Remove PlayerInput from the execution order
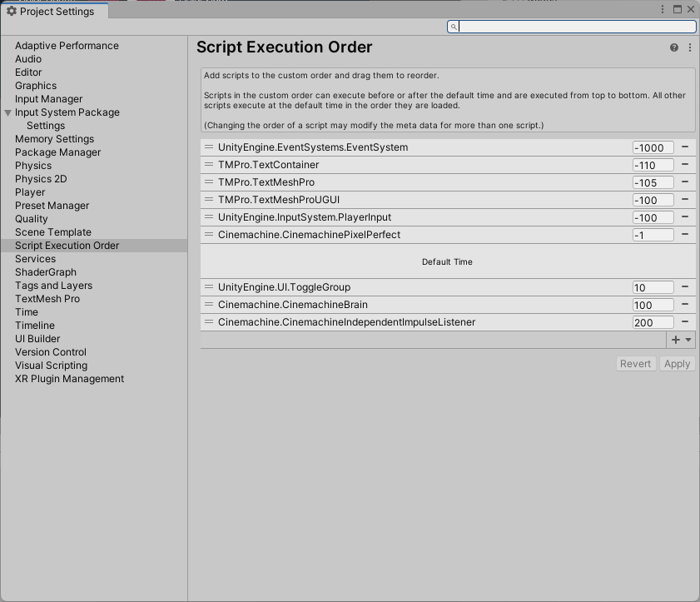Viewport: 700px width, 602px height. (x=685, y=216)
